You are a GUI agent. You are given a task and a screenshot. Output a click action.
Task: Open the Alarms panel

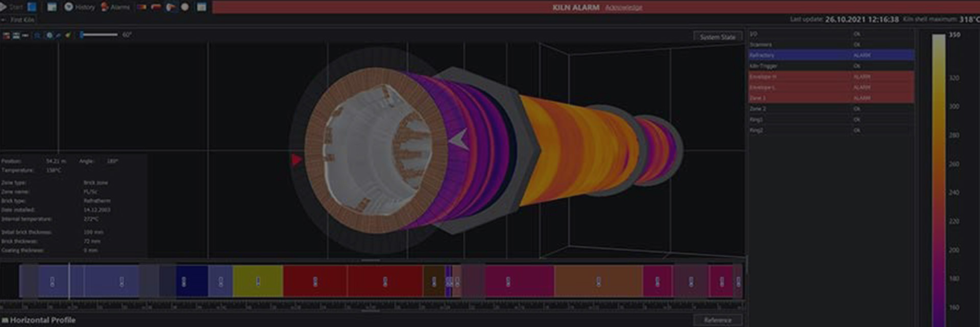(x=115, y=7)
